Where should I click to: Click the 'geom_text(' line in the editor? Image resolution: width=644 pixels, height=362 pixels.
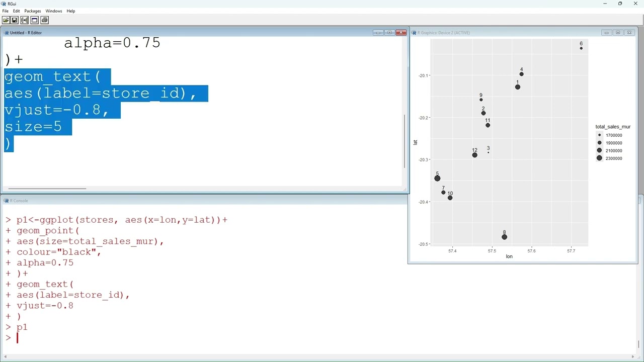tap(53, 76)
